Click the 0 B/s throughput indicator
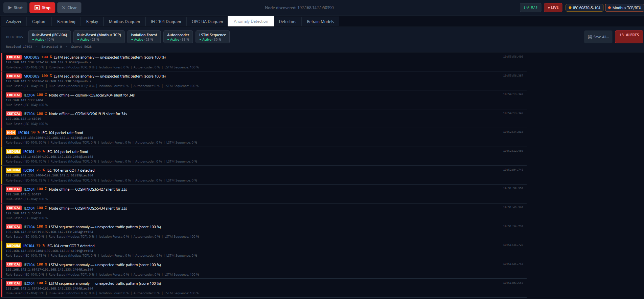The image size is (644, 299). pyautogui.click(x=530, y=7)
